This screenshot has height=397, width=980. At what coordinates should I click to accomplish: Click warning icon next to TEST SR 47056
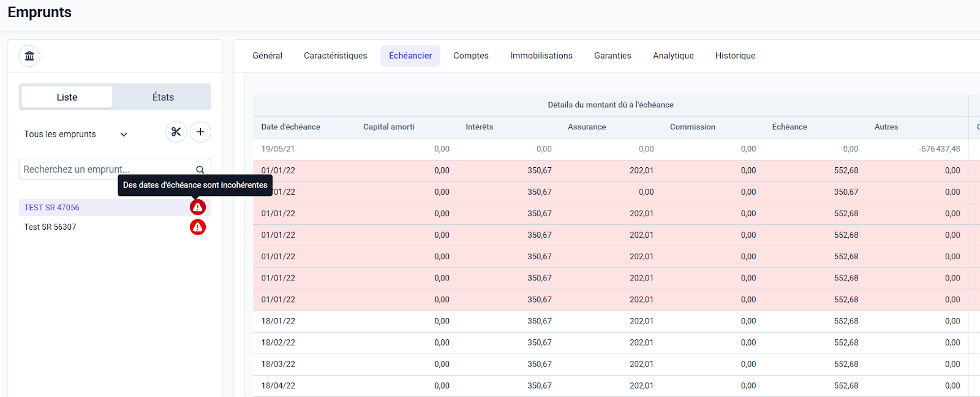click(197, 208)
